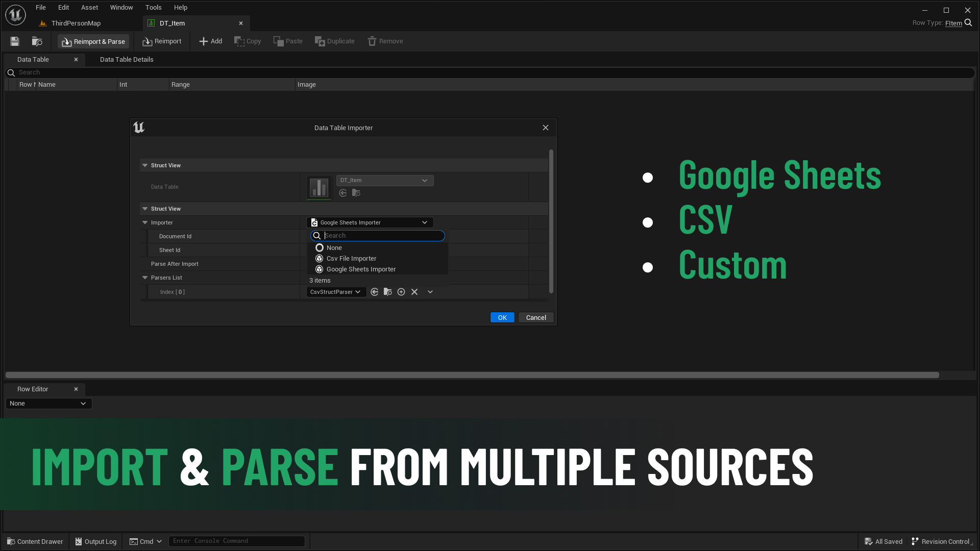This screenshot has width=980, height=551.
Task: Open the DT_Item data table dropdown
Action: pyautogui.click(x=384, y=180)
